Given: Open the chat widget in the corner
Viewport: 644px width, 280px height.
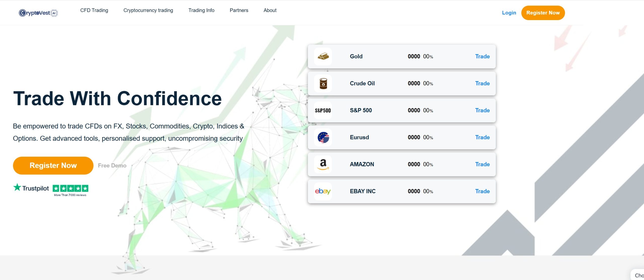Looking at the screenshot, I should pyautogui.click(x=638, y=275).
